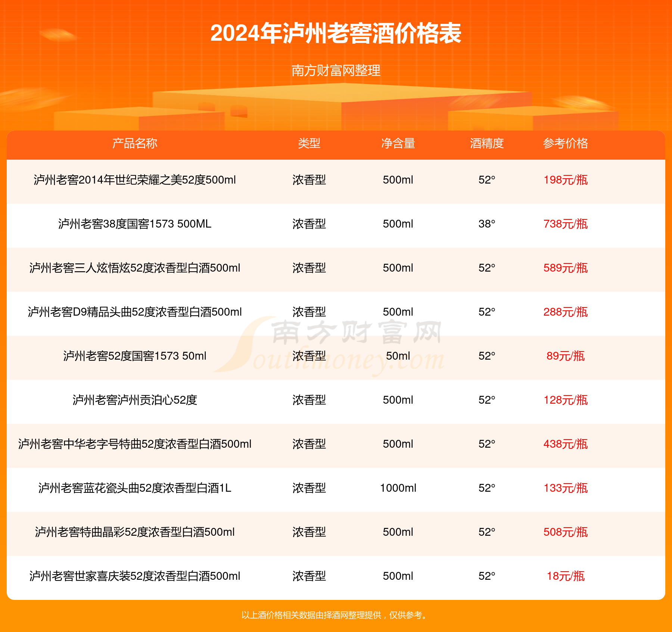The height and width of the screenshot is (632, 672).
Task: Click the price 288元/瓶
Action: [566, 312]
